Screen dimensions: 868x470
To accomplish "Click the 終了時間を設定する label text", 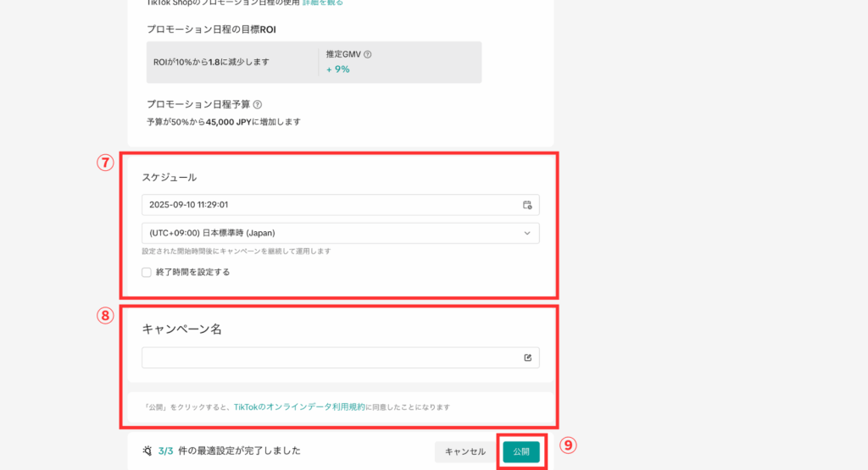I will pos(192,272).
